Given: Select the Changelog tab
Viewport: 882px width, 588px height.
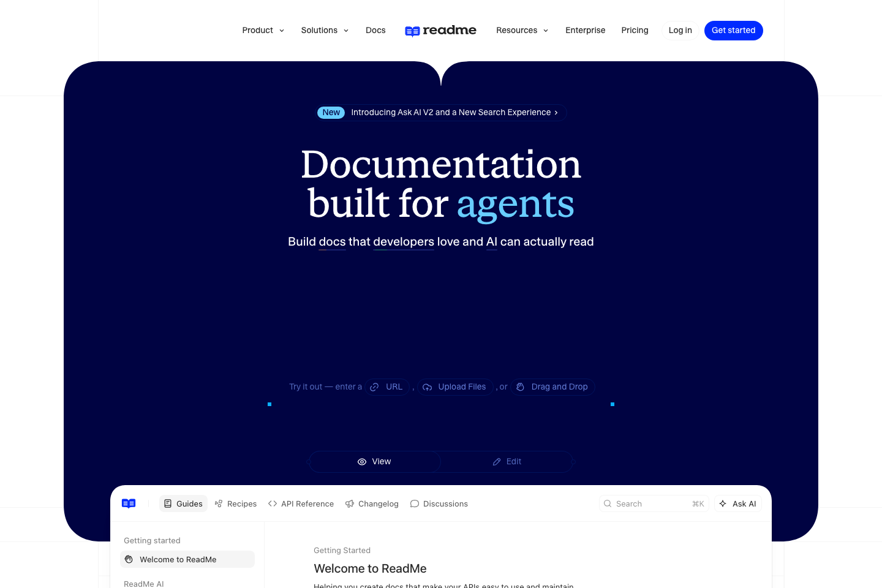Looking at the screenshot, I should (x=372, y=503).
